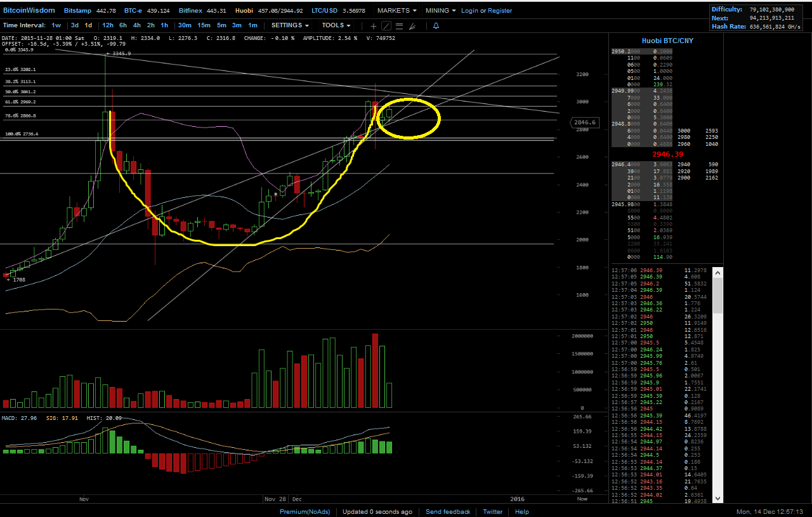Image resolution: width=812 pixels, height=517 pixels.
Task: Click the SIG: 17.91 indicator label
Action: click(x=61, y=418)
